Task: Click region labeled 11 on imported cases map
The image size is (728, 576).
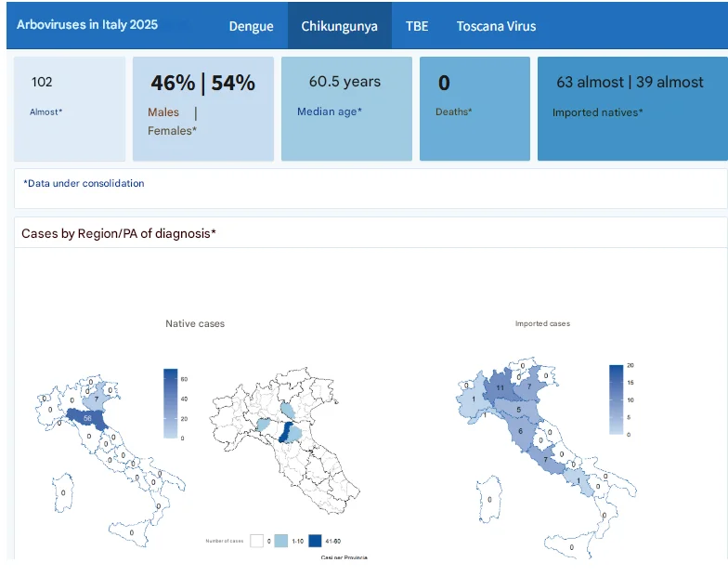Action: tap(500, 388)
